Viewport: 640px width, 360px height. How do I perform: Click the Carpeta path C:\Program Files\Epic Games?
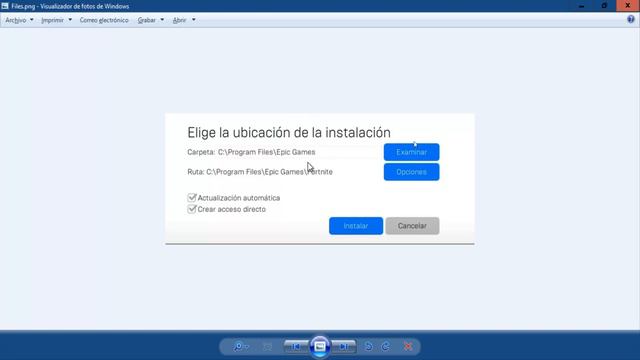pyautogui.click(x=267, y=152)
